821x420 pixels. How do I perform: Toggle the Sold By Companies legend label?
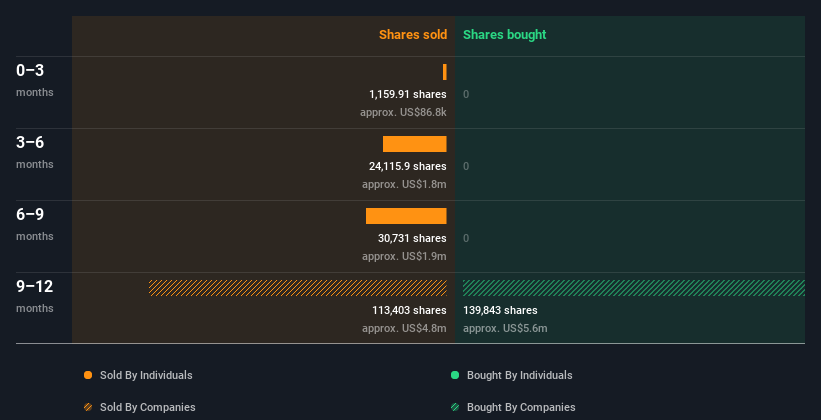(148, 407)
